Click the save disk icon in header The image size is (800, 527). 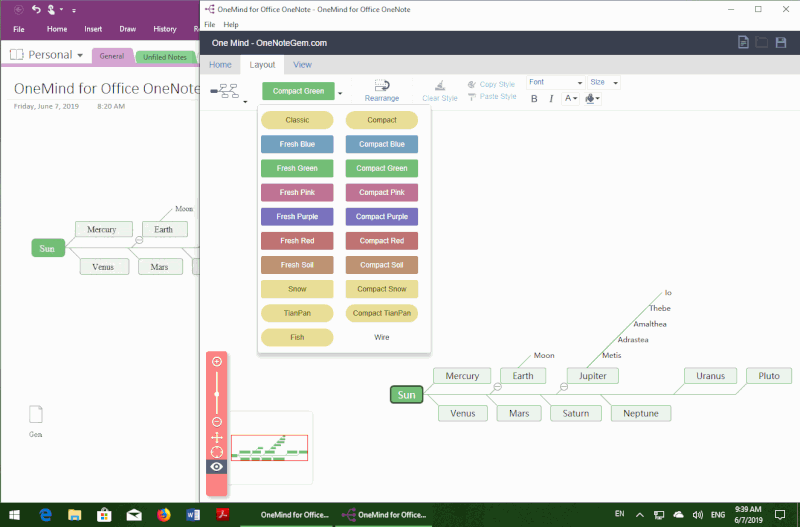[x=781, y=42]
